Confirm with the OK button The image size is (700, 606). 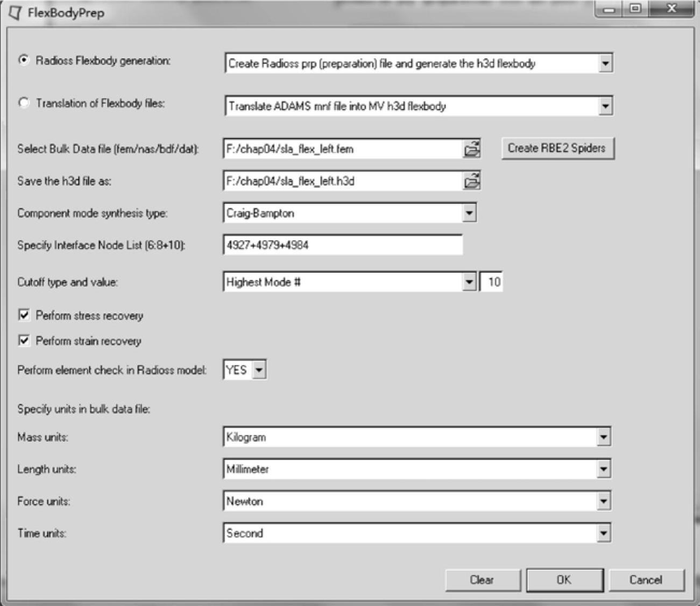(x=564, y=580)
